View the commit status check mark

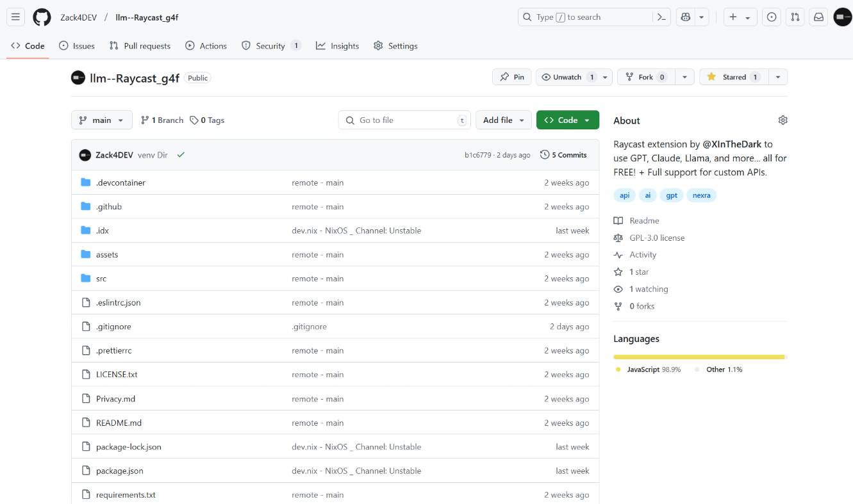pos(181,155)
